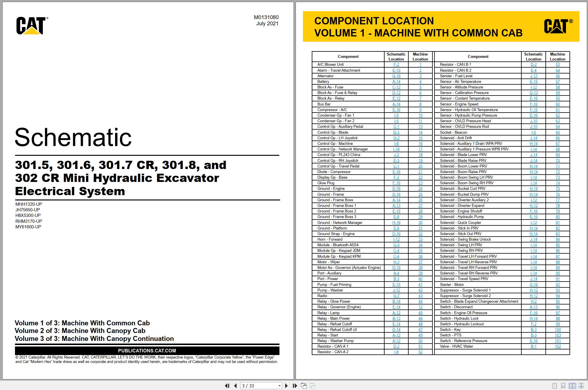Open the page number dropdown arrow

coord(279,386)
